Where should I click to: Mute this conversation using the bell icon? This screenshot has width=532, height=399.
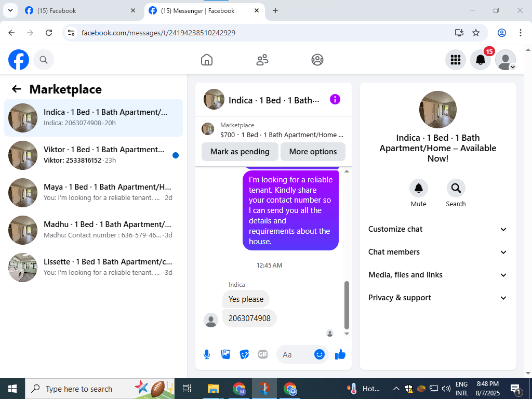pyautogui.click(x=418, y=188)
